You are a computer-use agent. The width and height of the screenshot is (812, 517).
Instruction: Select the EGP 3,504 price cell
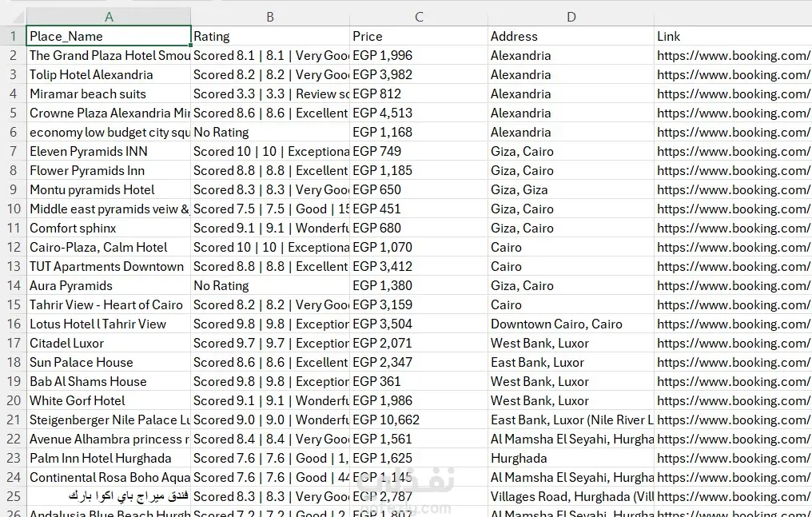point(419,324)
